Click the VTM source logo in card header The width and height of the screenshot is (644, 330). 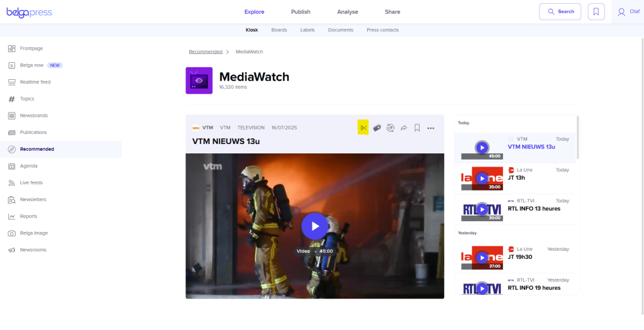click(x=196, y=128)
